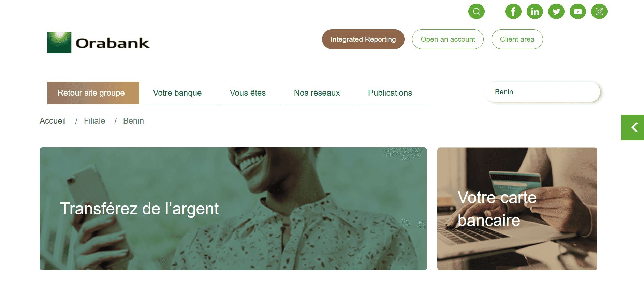Go to the Client area
This screenshot has height=284, width=644.
tap(517, 39)
